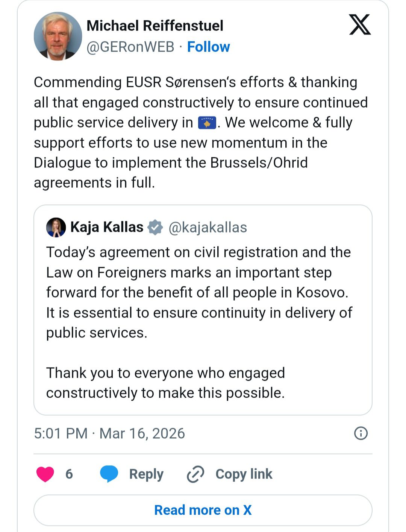The height and width of the screenshot is (532, 406).
Task: Click the X logo icon
Action: tap(360, 25)
